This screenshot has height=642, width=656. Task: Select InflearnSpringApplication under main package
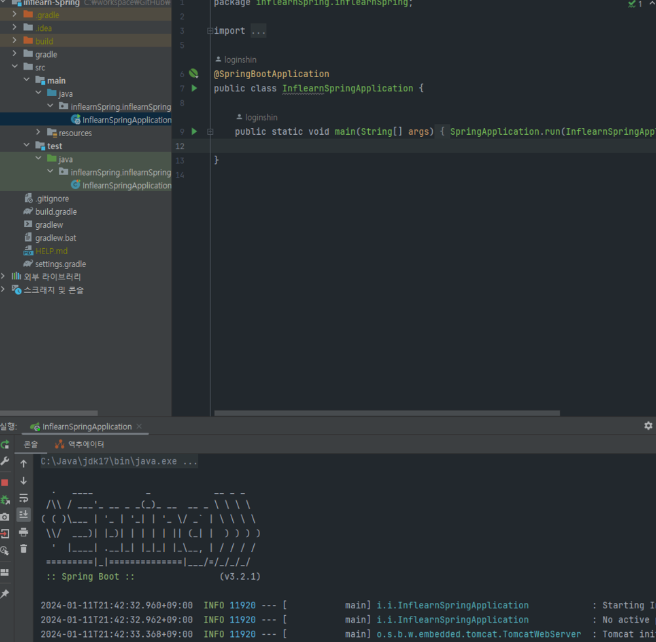pos(127,120)
